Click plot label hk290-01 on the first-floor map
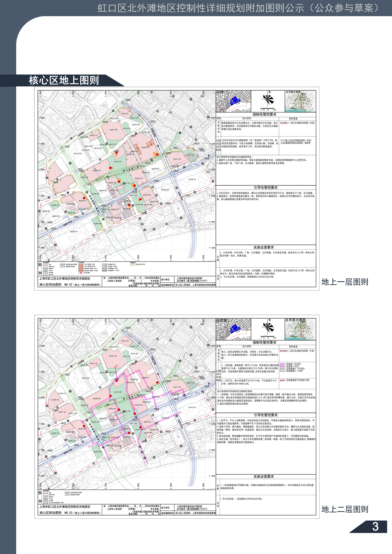Image resolution: width=392 pixels, height=554 pixels. [x=74, y=232]
